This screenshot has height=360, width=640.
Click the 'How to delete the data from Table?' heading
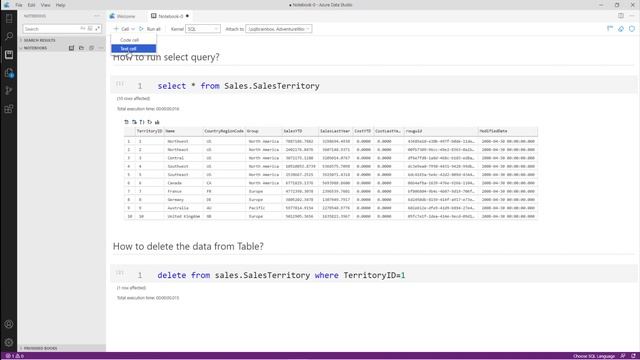(188, 246)
